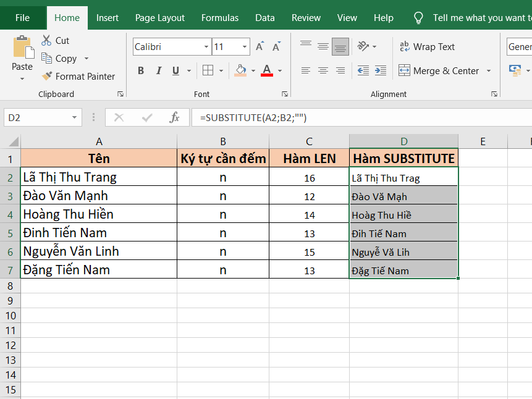Toggle Bold formatting
Viewport: 532px width, 399px height.
tap(141, 70)
